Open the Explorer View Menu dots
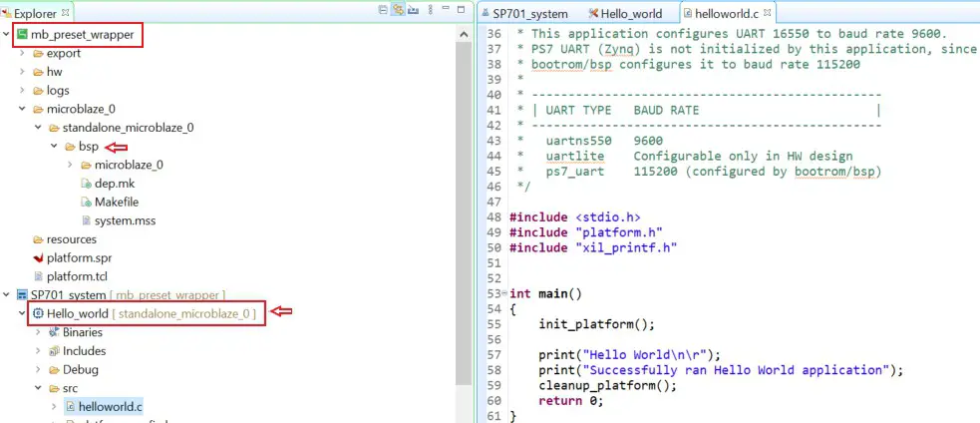 tap(430, 10)
